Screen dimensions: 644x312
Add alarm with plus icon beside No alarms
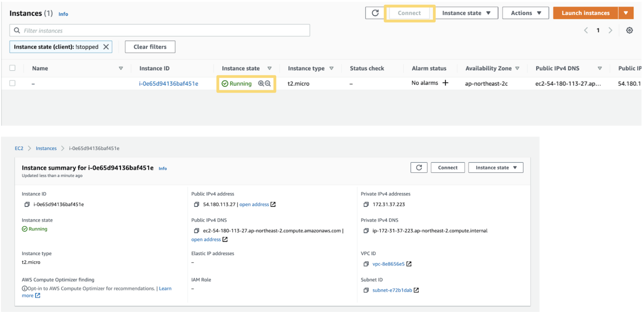(445, 83)
